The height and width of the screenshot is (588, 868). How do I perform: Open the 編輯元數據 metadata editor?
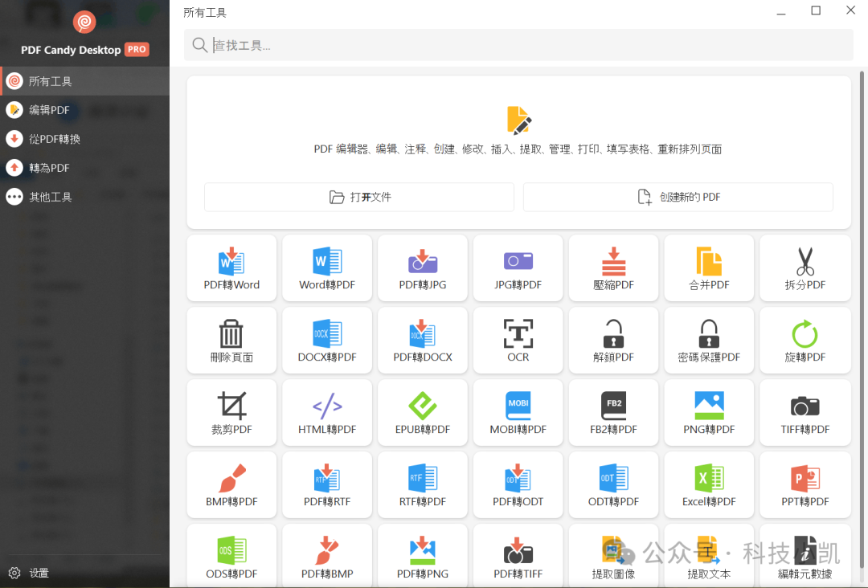805,557
